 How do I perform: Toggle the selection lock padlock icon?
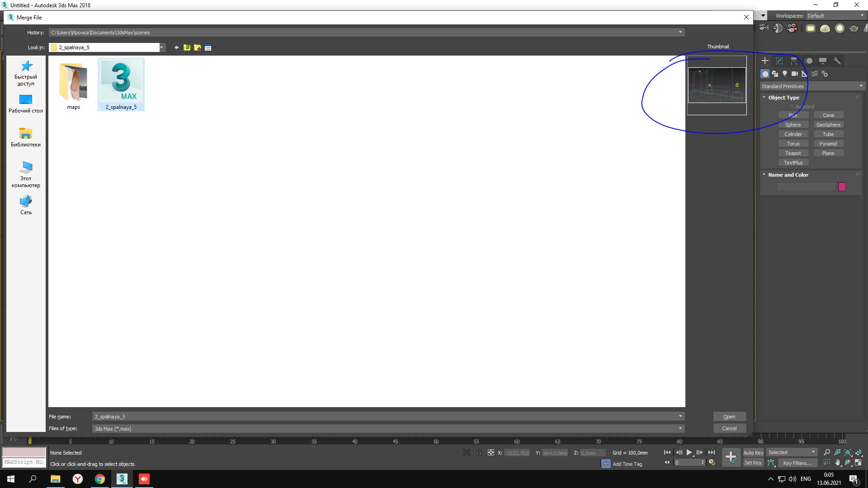click(479, 452)
